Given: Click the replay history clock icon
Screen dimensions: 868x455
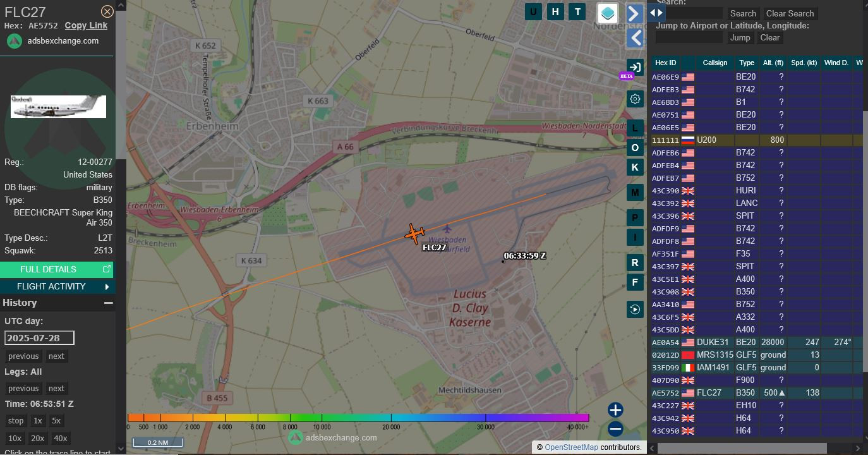Looking at the screenshot, I should tap(635, 309).
